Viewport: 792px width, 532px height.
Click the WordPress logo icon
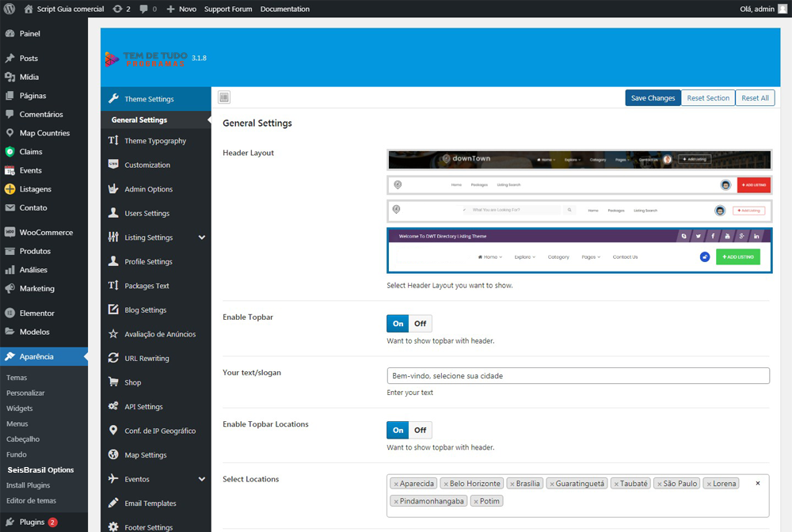10,9
